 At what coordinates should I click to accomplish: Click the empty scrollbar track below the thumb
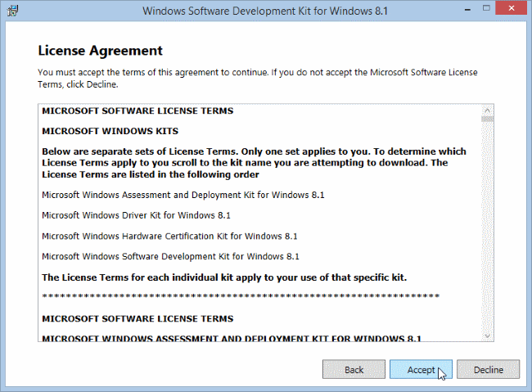487,229
